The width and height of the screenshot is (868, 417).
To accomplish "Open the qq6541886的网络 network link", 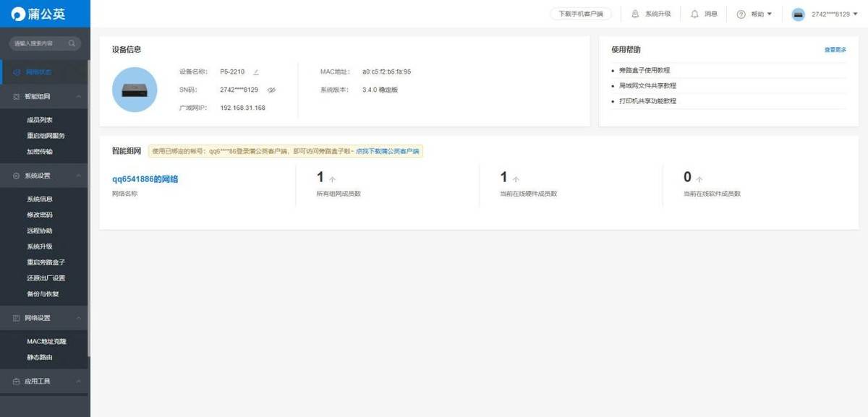I will point(145,179).
